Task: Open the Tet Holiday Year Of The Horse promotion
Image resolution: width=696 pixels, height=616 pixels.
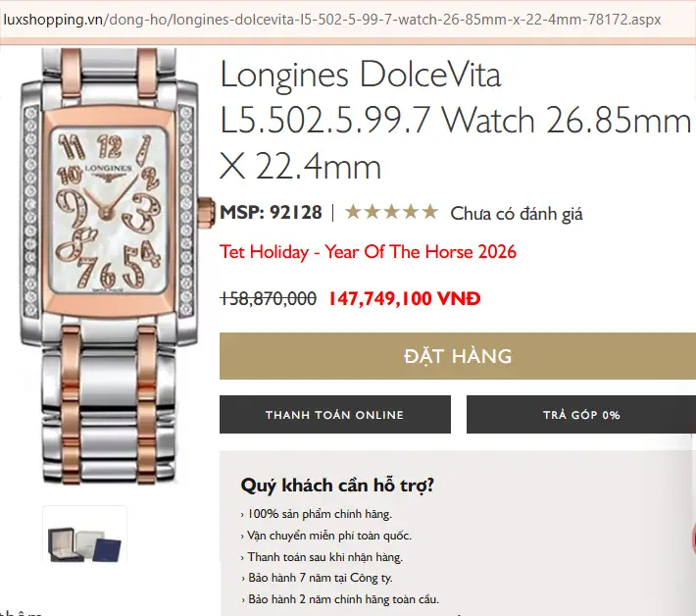Action: tap(368, 252)
